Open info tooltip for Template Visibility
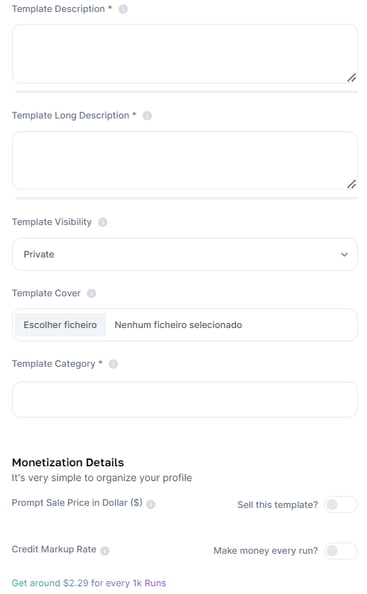Viewport: 367px width, 594px height. pos(103,222)
